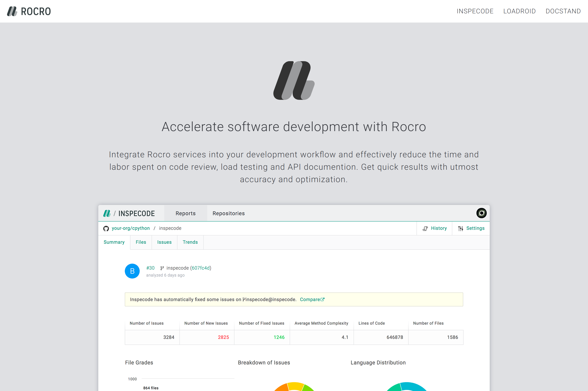Open the Trends tab
Image resolution: width=588 pixels, height=391 pixels.
pyautogui.click(x=190, y=242)
